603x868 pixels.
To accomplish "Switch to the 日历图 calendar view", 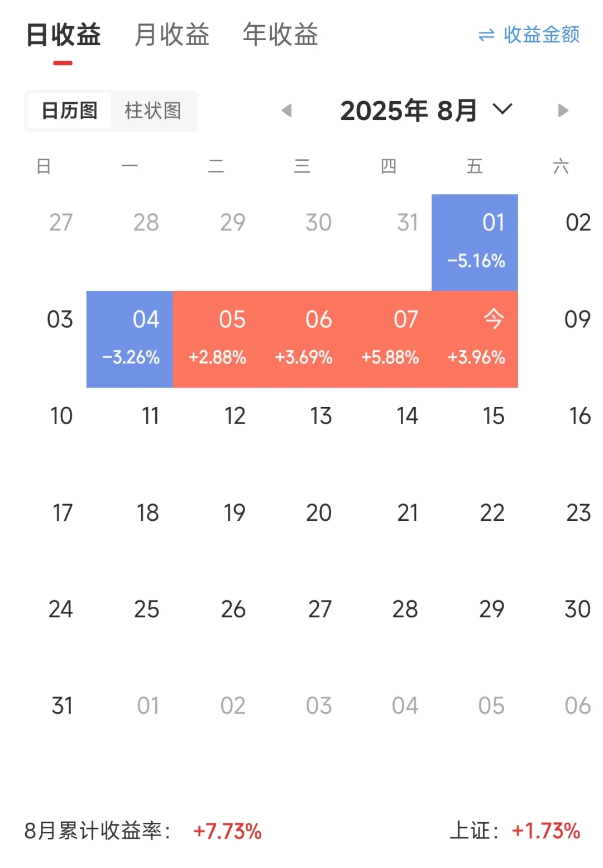I will tap(70, 111).
